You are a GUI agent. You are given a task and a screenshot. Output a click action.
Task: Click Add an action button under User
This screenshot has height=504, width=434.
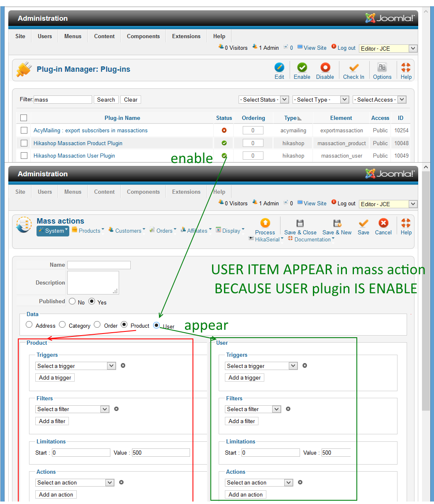click(245, 494)
